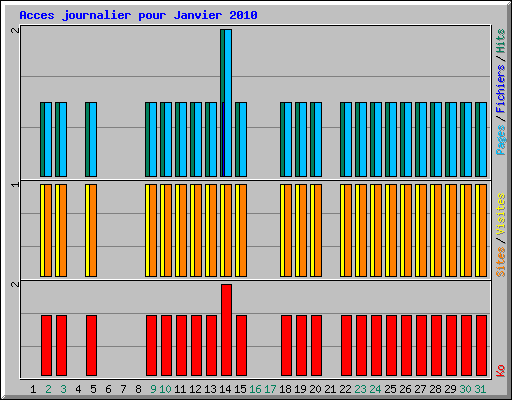
Task: Click the chart title 'Acces journalier pour Janvier 2010'
Action: coord(138,15)
